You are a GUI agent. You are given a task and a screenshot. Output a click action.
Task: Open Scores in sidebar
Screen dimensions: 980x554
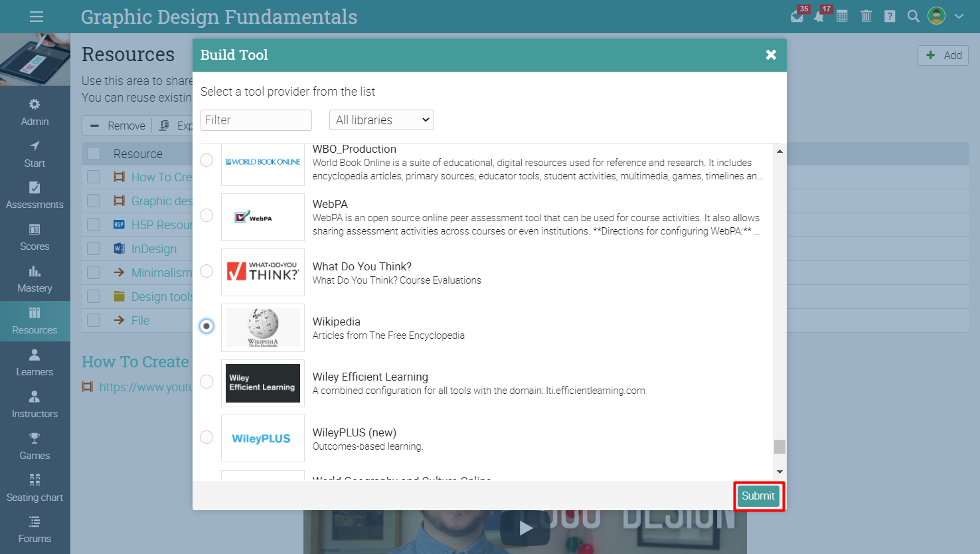tap(35, 237)
